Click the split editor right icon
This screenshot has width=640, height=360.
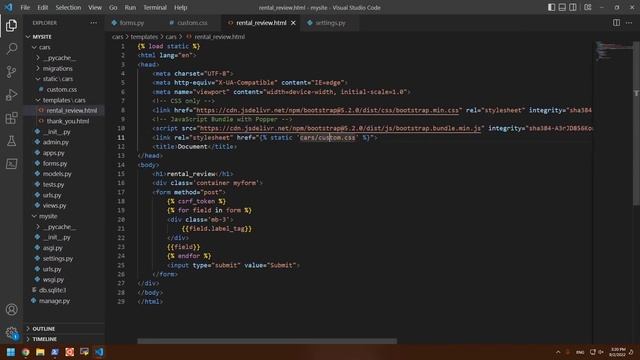point(616,23)
